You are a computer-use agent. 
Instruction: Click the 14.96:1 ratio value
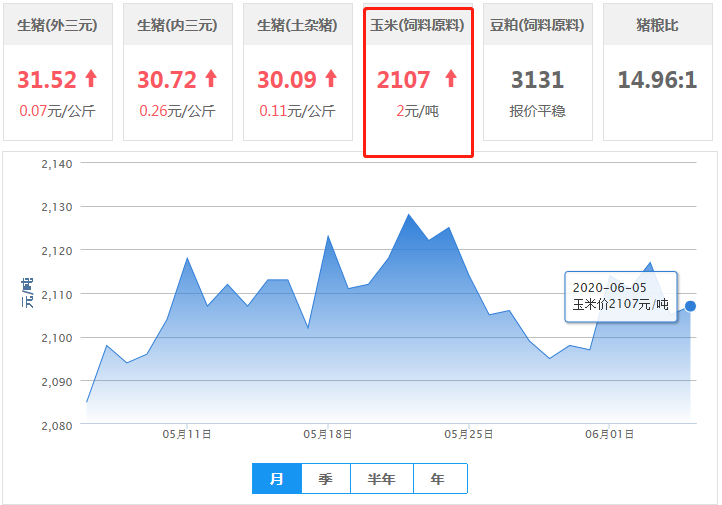click(x=657, y=79)
